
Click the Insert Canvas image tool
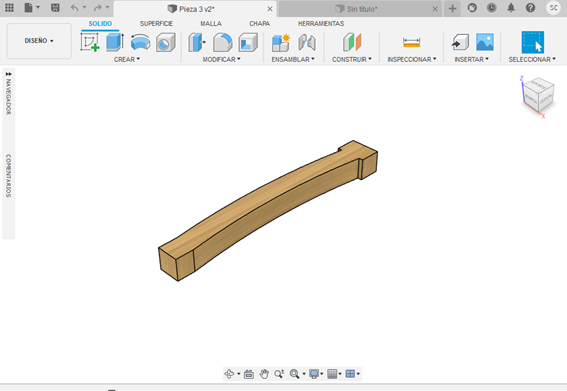(x=485, y=42)
